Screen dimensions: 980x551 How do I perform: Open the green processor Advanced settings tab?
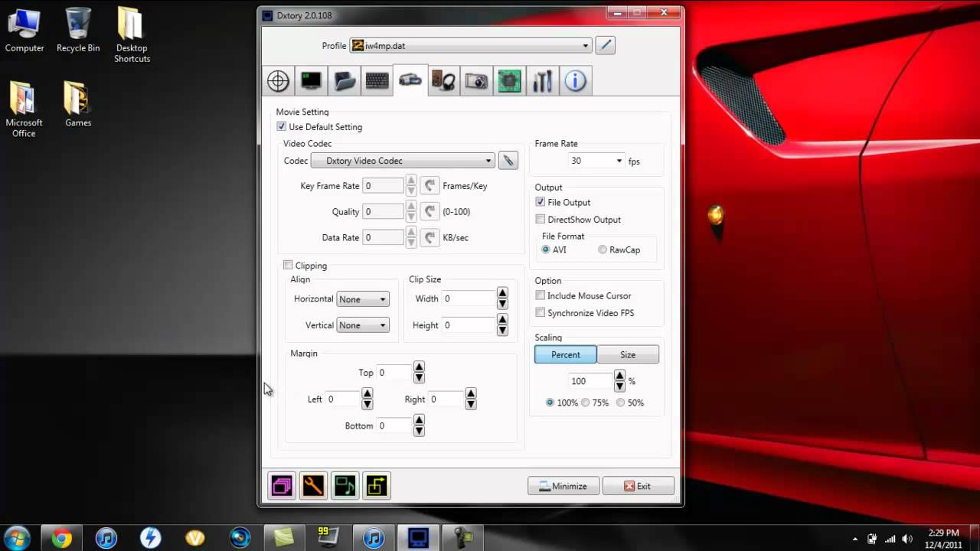509,80
